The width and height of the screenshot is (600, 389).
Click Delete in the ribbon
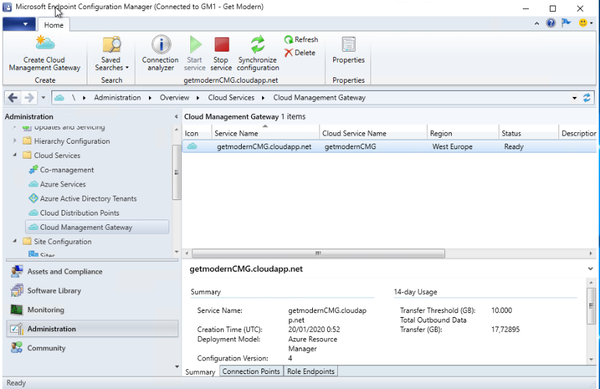point(300,52)
